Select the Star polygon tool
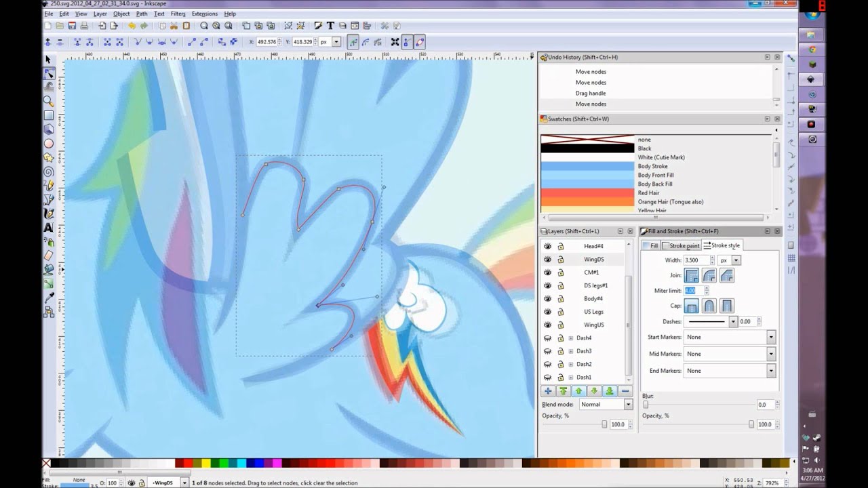The height and width of the screenshot is (488, 868). [x=49, y=157]
